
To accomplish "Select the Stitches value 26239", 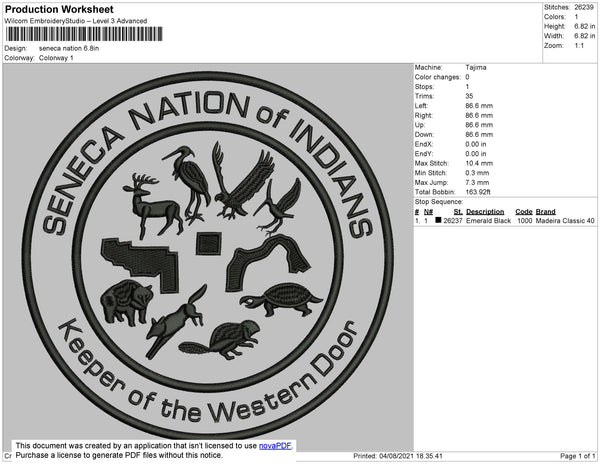I will [584, 7].
